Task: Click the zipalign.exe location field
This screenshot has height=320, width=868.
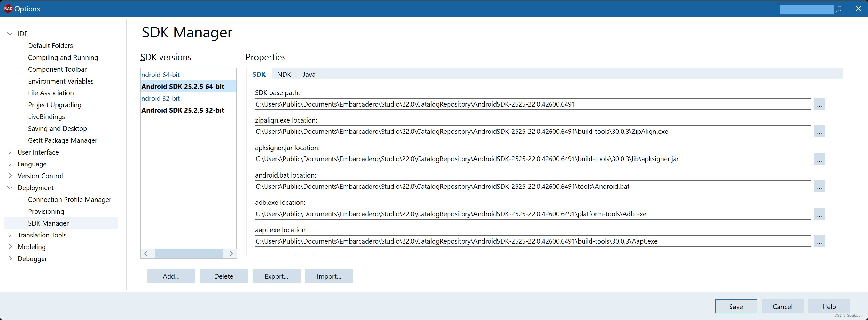Action: pos(533,132)
